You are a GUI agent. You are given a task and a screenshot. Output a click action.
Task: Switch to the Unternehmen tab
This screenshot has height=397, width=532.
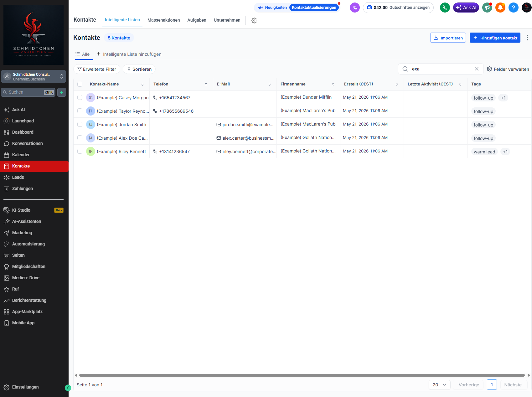coord(227,20)
